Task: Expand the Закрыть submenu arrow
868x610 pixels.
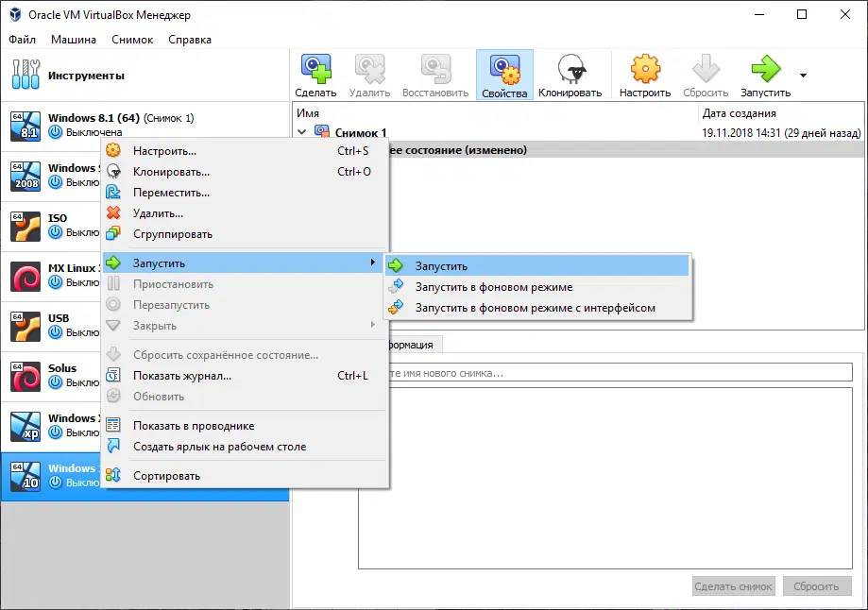Action: pos(372,325)
